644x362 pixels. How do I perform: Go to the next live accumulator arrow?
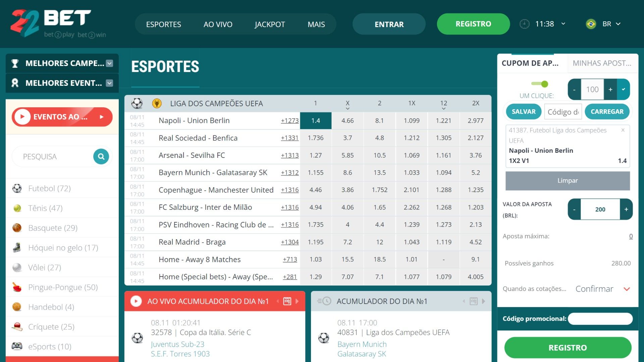click(297, 301)
